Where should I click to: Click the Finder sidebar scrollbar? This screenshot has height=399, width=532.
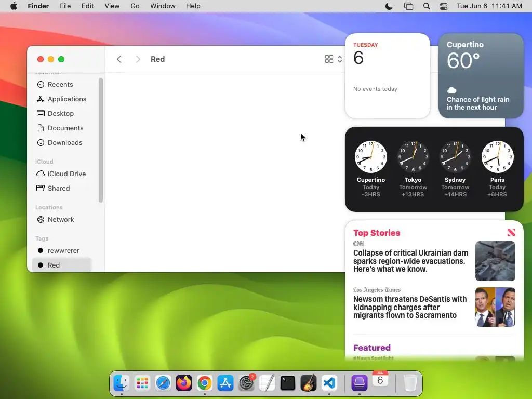[x=100, y=140]
